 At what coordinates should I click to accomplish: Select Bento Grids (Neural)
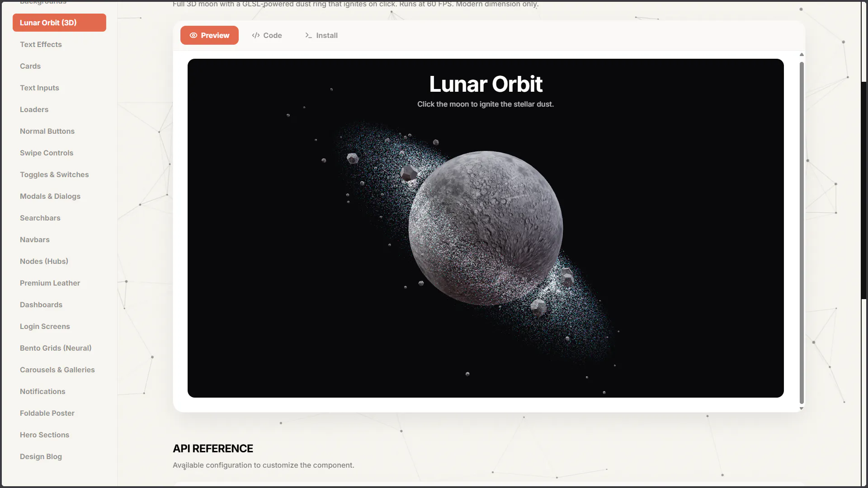pos(59,348)
